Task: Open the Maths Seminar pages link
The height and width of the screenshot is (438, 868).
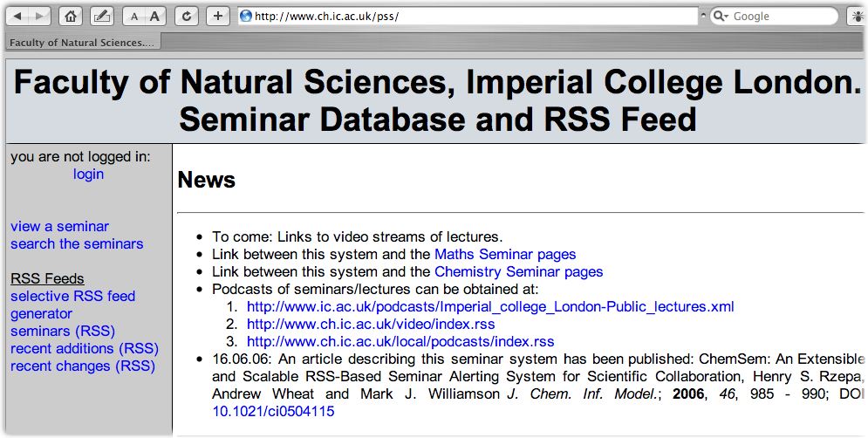Action: [505, 254]
